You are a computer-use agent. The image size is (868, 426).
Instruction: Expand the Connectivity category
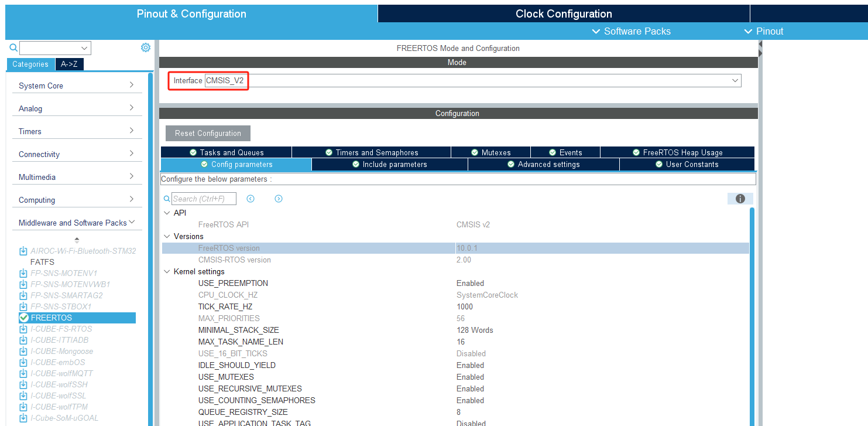pos(77,154)
